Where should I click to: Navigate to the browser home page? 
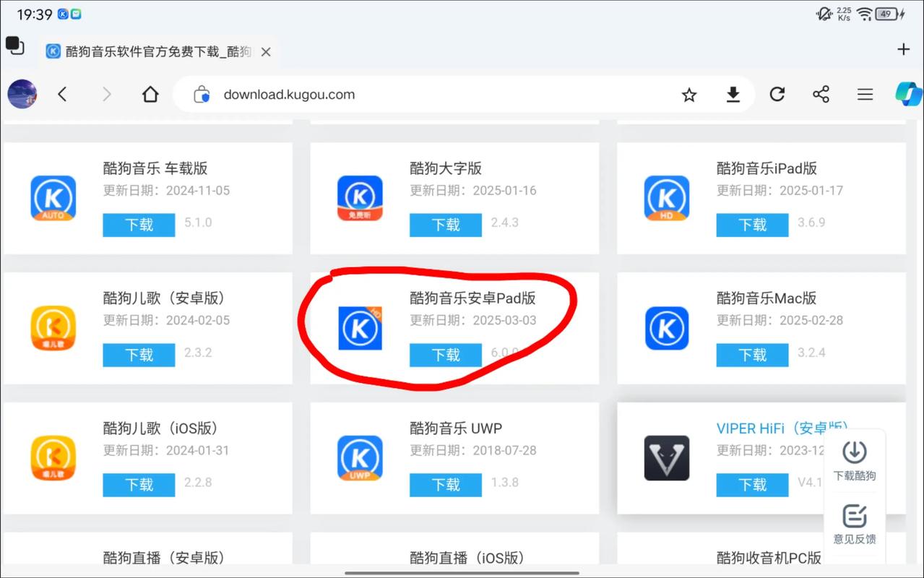tap(150, 94)
